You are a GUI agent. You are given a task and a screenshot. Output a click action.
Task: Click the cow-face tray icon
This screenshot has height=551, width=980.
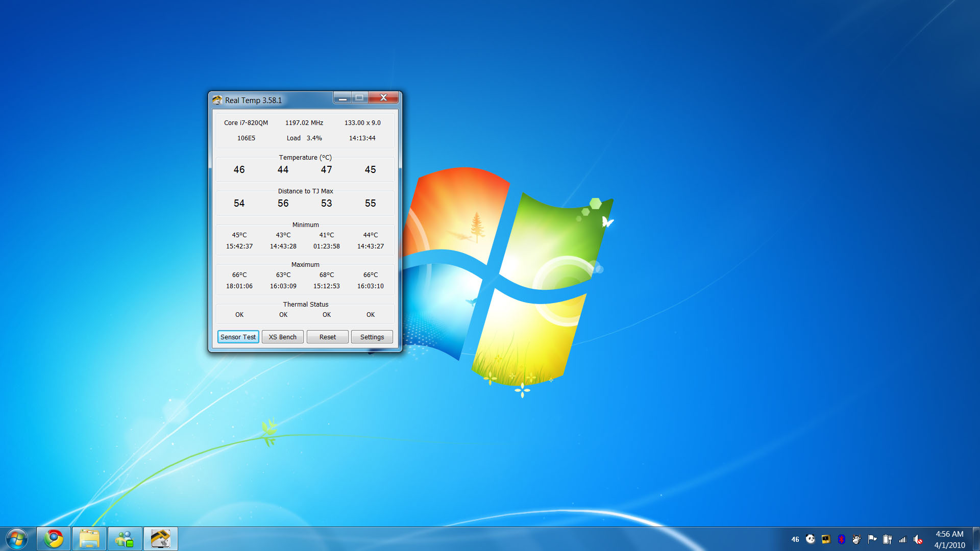[x=856, y=539]
